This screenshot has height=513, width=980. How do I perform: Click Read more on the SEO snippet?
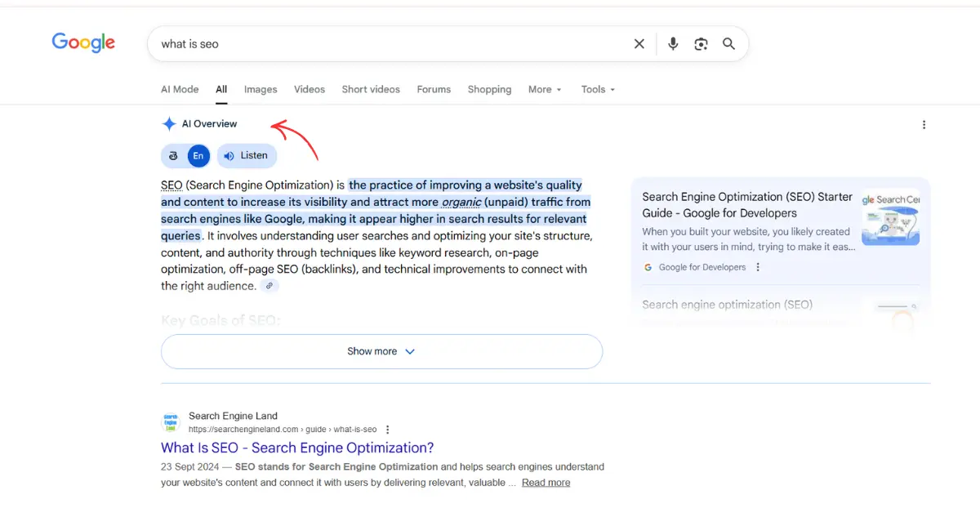545,482
